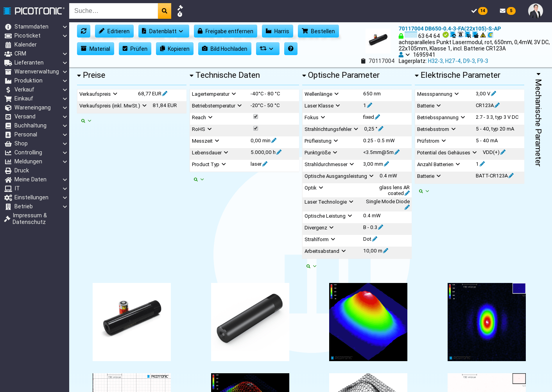Click the refresh button in the toolbar
Viewport: 552px width, 392px height.
pyautogui.click(x=84, y=31)
